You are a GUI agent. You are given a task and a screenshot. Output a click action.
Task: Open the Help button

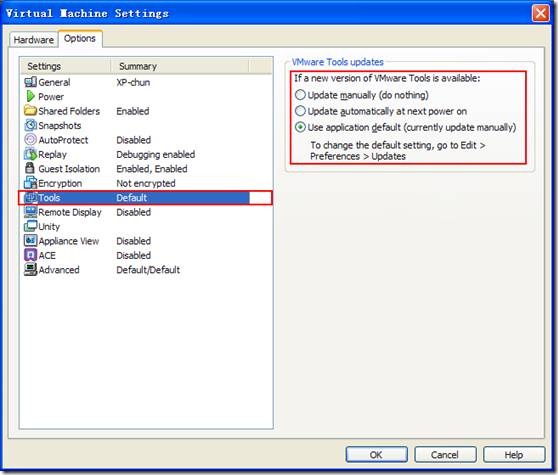click(514, 455)
